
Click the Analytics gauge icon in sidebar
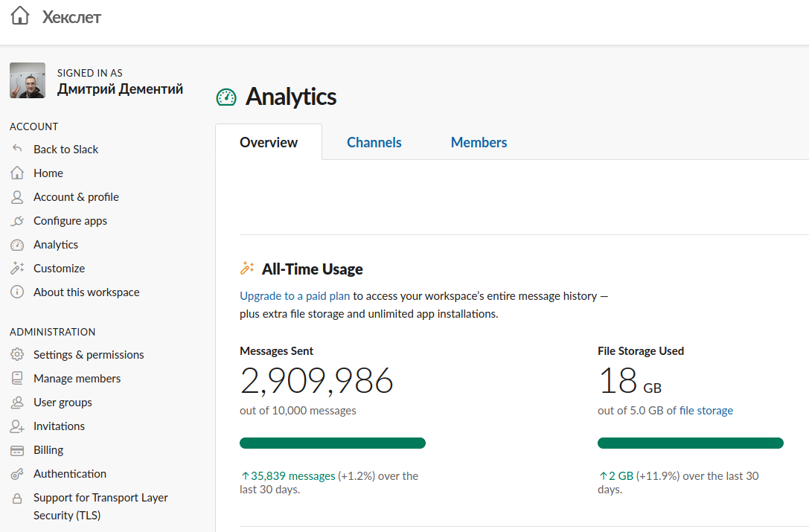coord(17,245)
